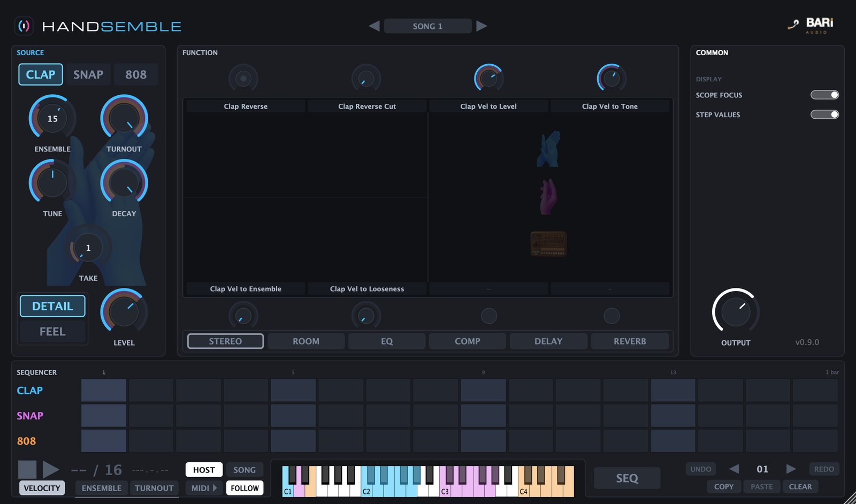Click the LEVEL knob
Screen dimensions: 856x504
pyautogui.click(x=124, y=312)
